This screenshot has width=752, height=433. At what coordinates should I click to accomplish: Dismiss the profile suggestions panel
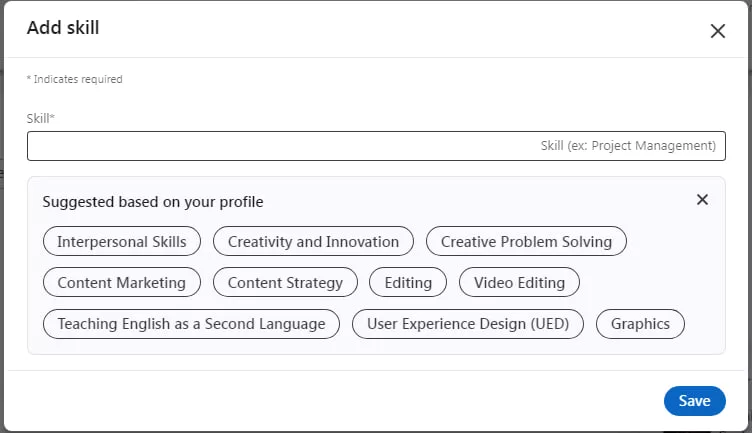point(702,200)
